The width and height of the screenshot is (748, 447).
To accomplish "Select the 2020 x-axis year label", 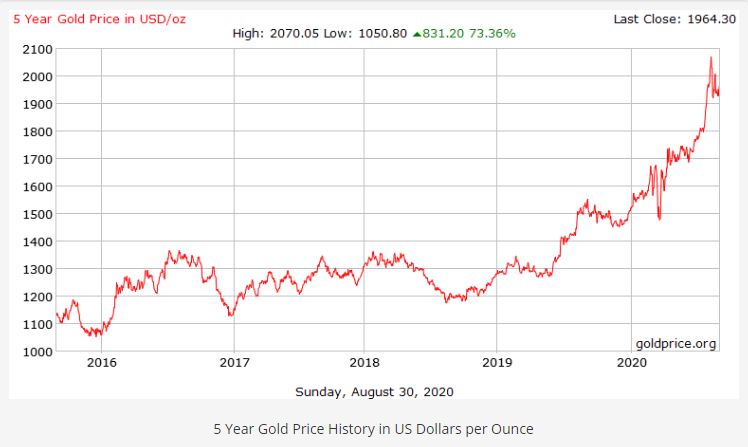I will [x=630, y=364].
